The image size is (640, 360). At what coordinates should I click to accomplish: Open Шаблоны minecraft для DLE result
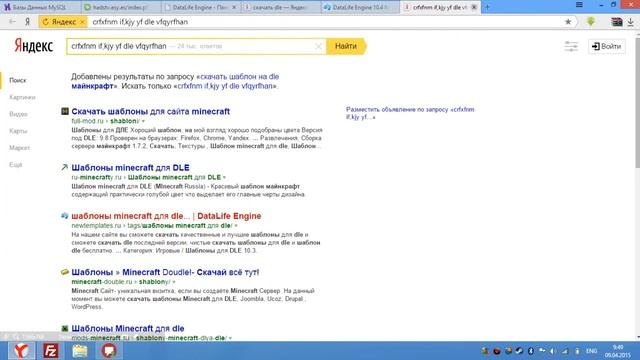(130, 167)
